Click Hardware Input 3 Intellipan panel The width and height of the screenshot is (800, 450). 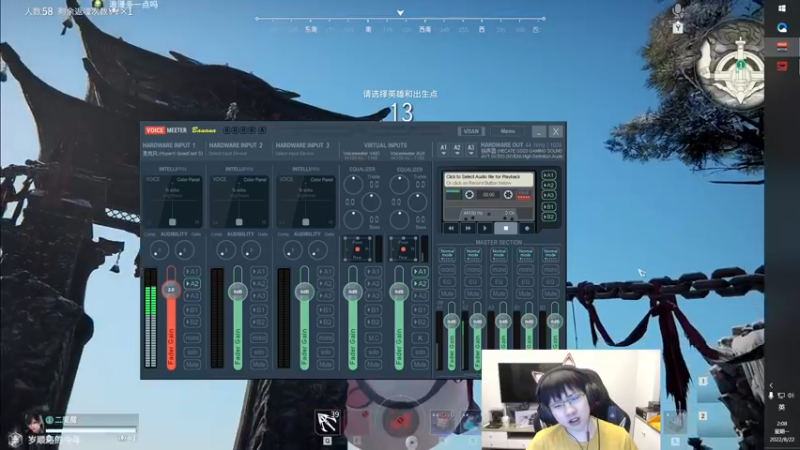coord(306,201)
